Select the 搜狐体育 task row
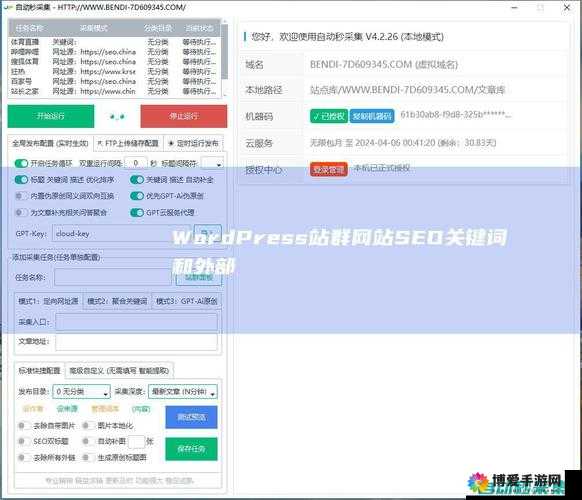 (114, 62)
